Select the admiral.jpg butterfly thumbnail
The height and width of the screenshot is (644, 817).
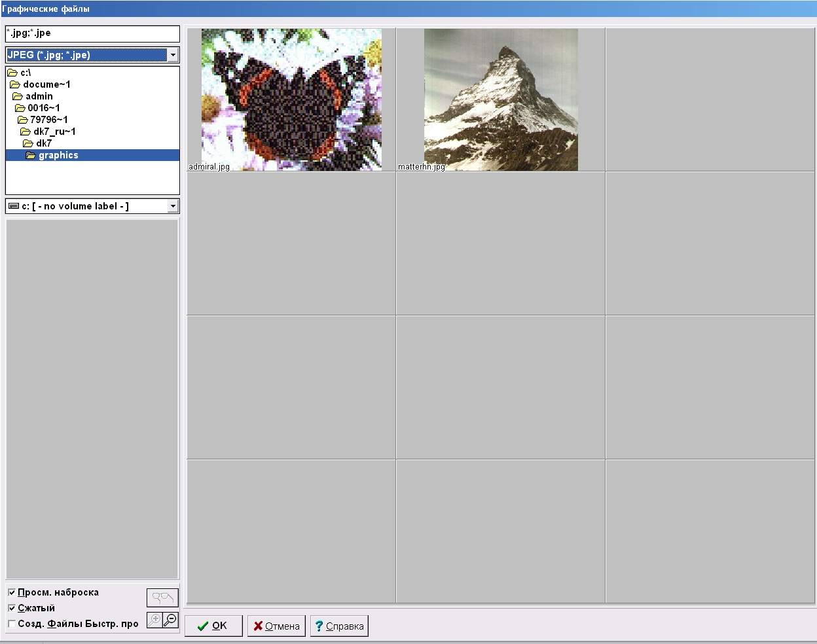(291, 99)
